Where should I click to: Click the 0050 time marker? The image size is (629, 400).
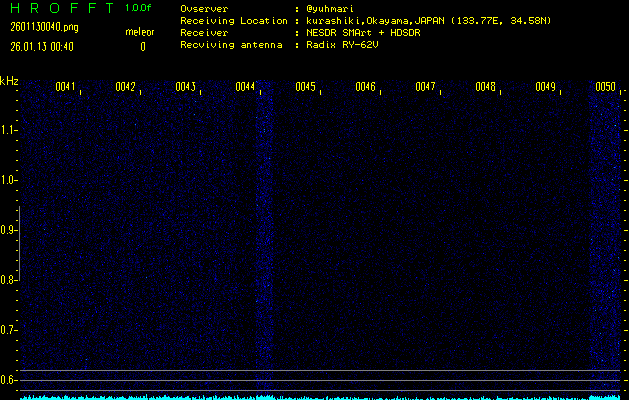[605, 87]
